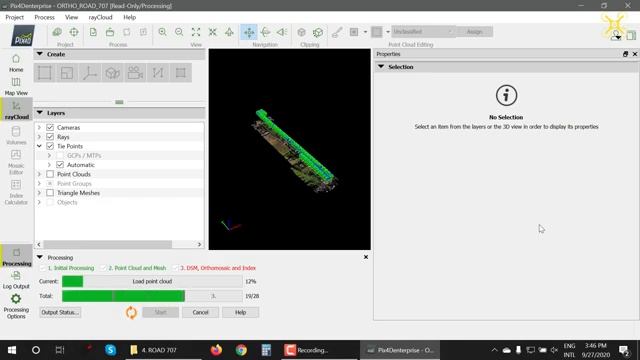Toggle the 2. Point Cloud and Mesh checkbox
Screen dimensions: 640x360
click(103, 268)
